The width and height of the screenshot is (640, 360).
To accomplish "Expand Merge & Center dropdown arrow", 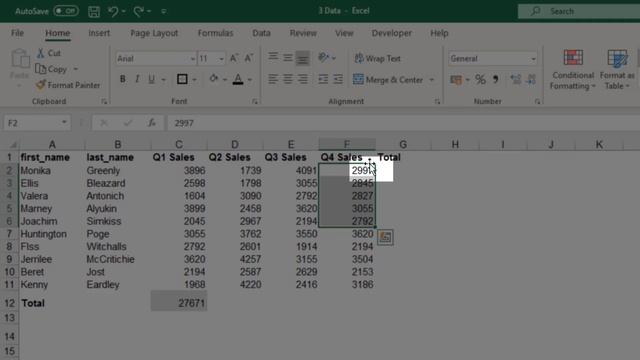I will [x=431, y=80].
